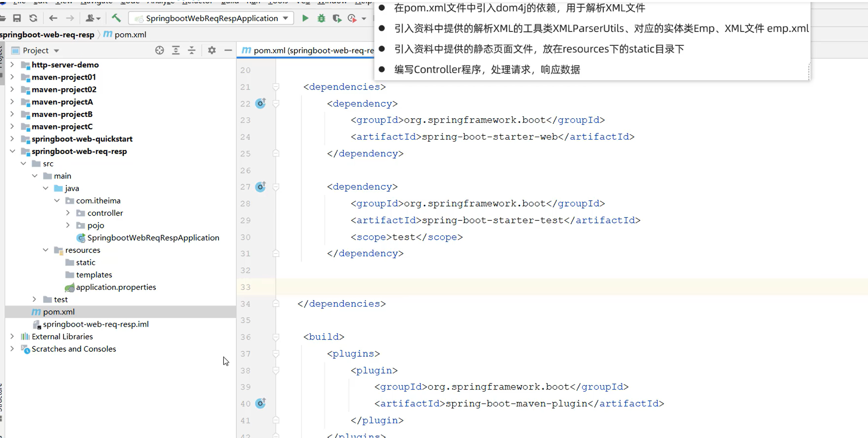Run the application with the green play icon
The height and width of the screenshot is (438, 868).
pos(305,18)
